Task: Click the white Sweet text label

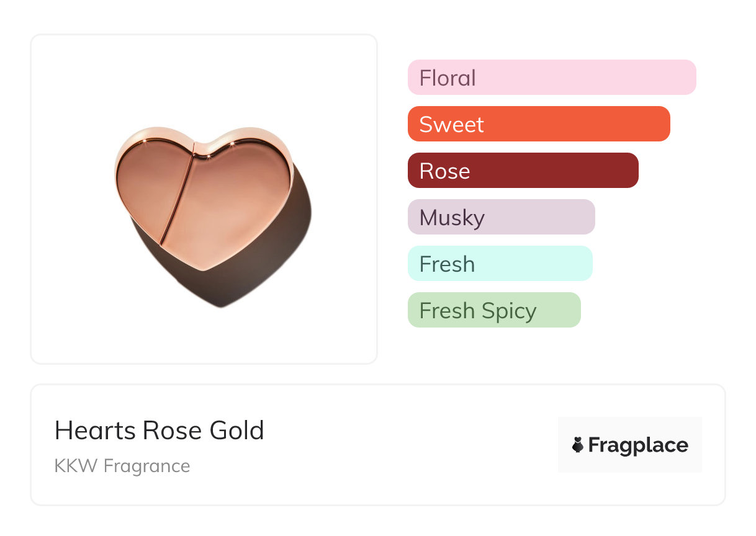Action: 451,125
